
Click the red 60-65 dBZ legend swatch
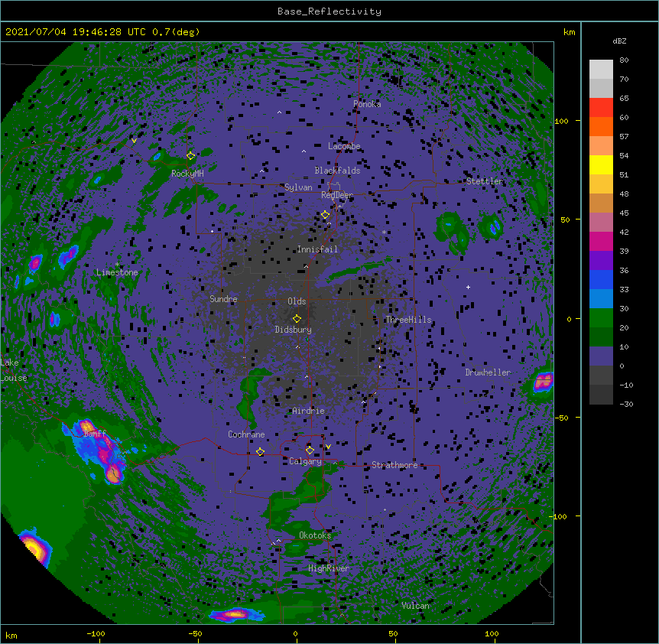tap(601, 108)
